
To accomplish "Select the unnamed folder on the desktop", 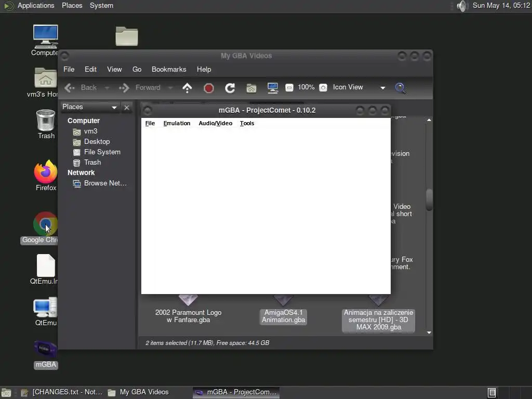I will click(x=127, y=36).
